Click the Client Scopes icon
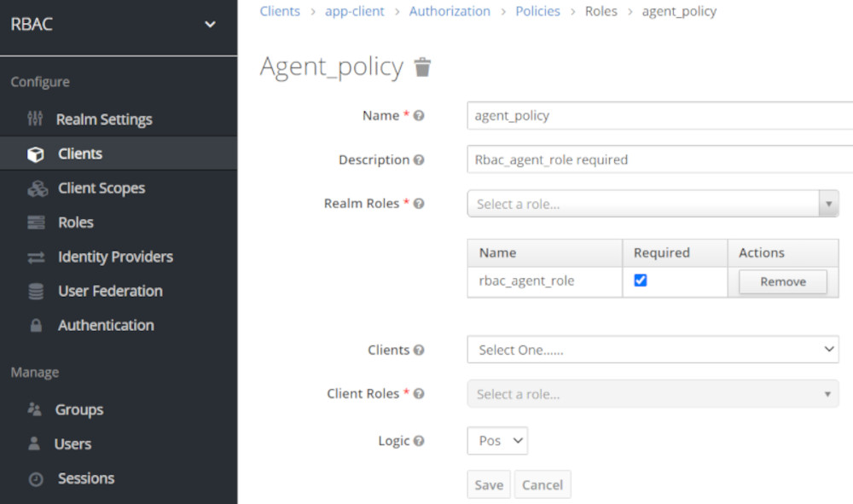Image resolution: width=853 pixels, height=504 pixels. point(38,188)
